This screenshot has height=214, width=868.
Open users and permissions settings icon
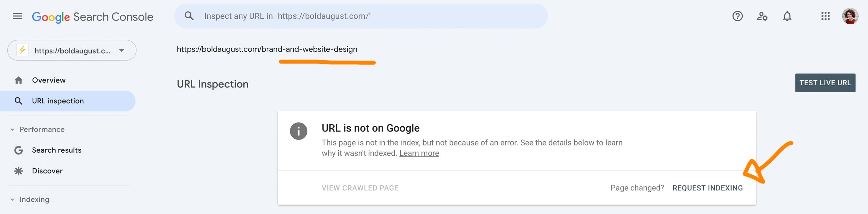pos(762,16)
